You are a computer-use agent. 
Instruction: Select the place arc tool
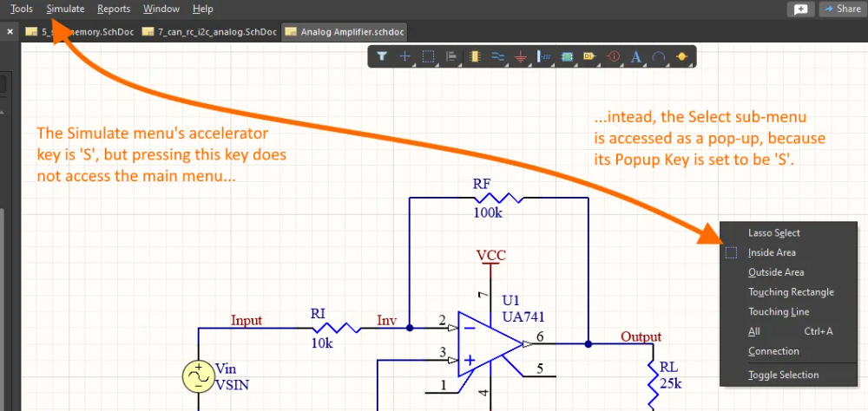pos(659,56)
